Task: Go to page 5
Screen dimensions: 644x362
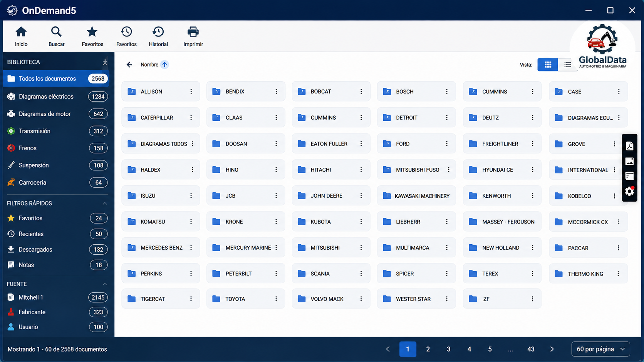Action: (490, 349)
